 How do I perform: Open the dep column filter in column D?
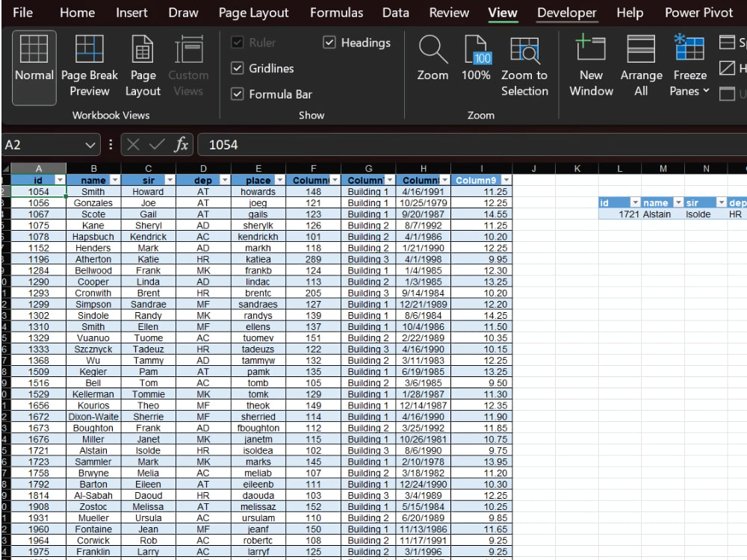click(225, 180)
